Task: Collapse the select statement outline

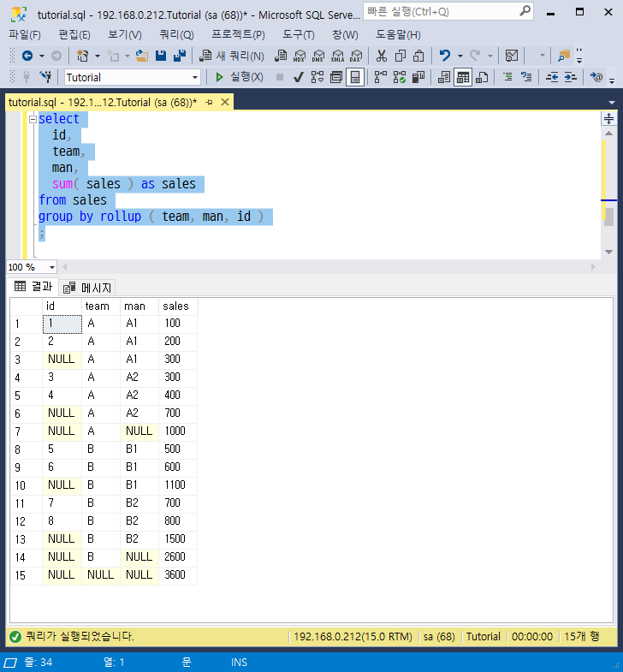Action: [x=33, y=119]
